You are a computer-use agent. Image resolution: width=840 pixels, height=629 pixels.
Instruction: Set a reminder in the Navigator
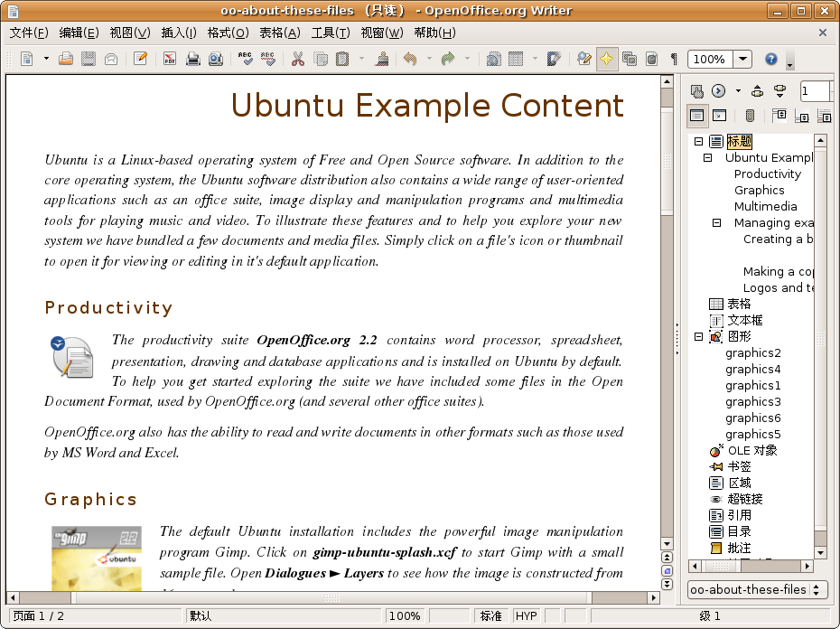click(750, 116)
